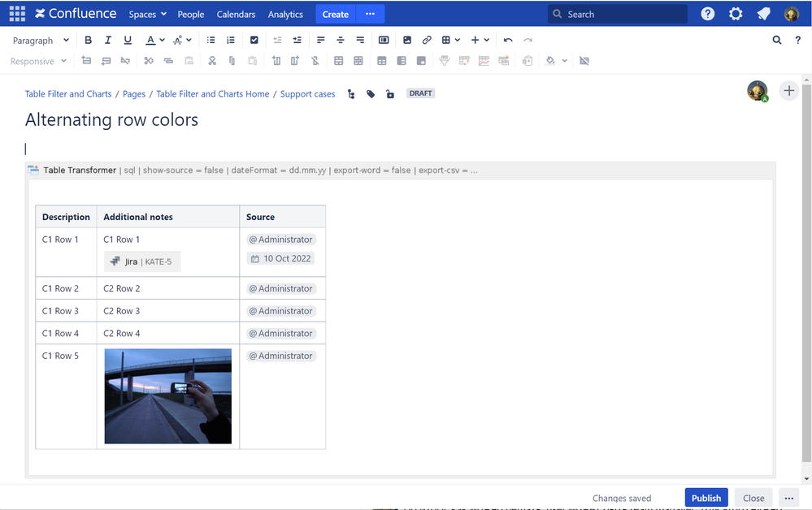Toggle heading column highlighting

pos(402,61)
